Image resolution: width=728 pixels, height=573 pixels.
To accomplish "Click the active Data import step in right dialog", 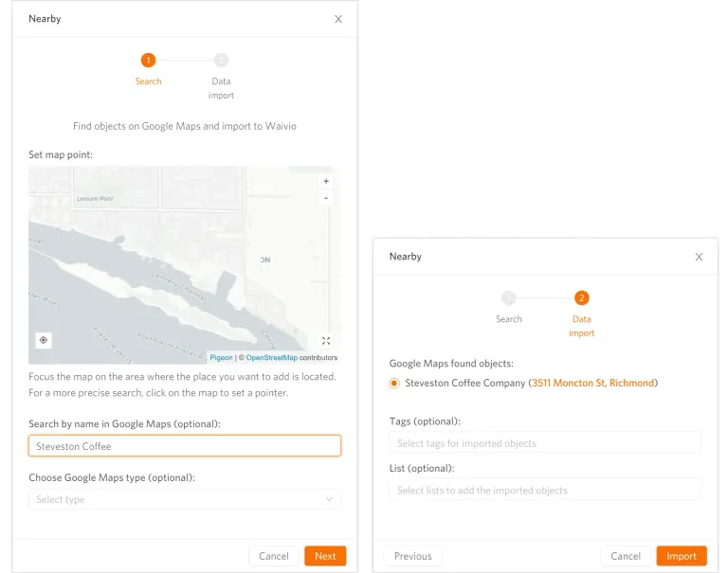I will click(581, 297).
